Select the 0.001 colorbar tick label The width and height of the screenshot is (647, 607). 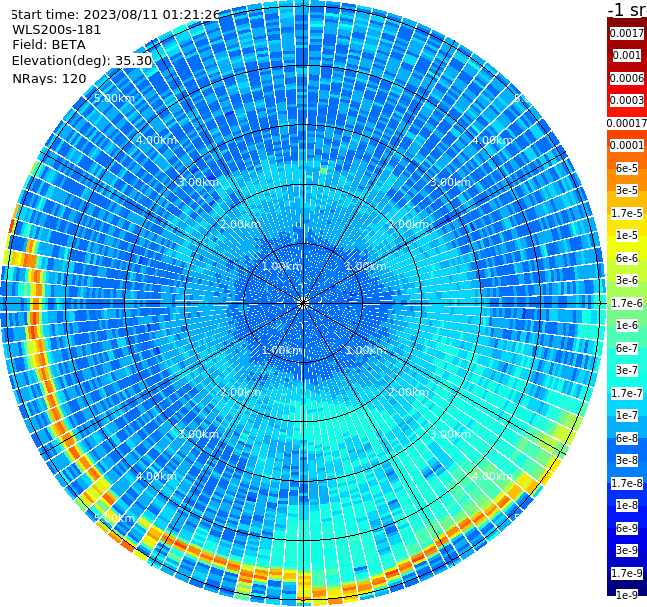[627, 55]
